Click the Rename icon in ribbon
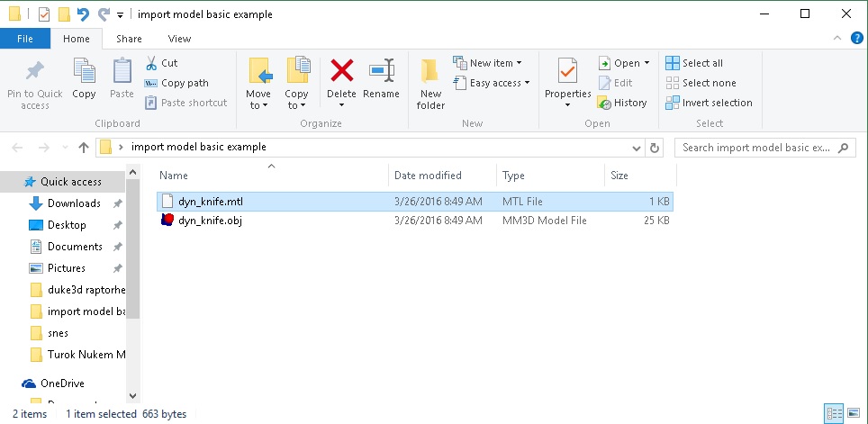This screenshot has height=424, width=868. coord(381,71)
